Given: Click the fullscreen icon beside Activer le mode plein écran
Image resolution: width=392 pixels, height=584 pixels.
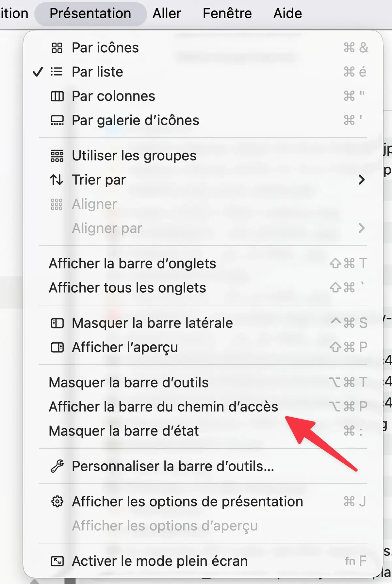Looking at the screenshot, I should (57, 561).
